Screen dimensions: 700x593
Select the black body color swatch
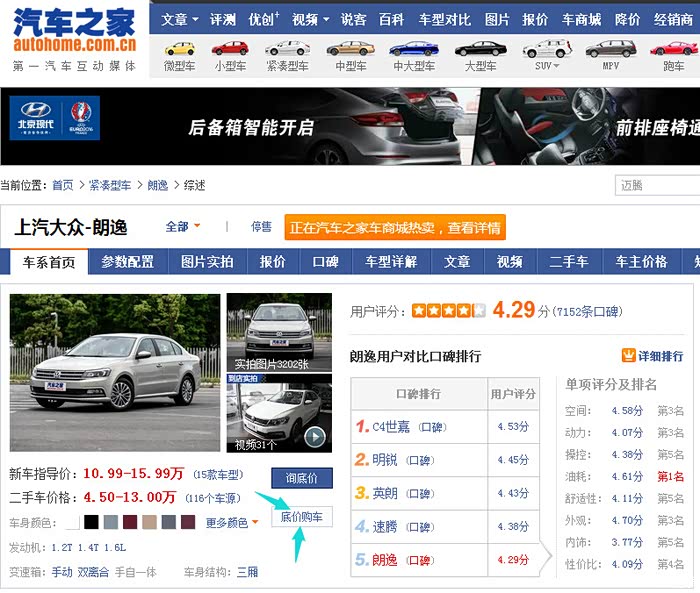pyautogui.click(x=92, y=523)
